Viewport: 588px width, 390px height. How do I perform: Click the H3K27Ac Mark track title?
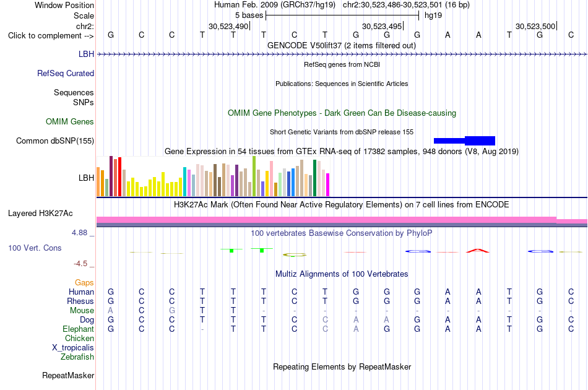[x=342, y=205]
